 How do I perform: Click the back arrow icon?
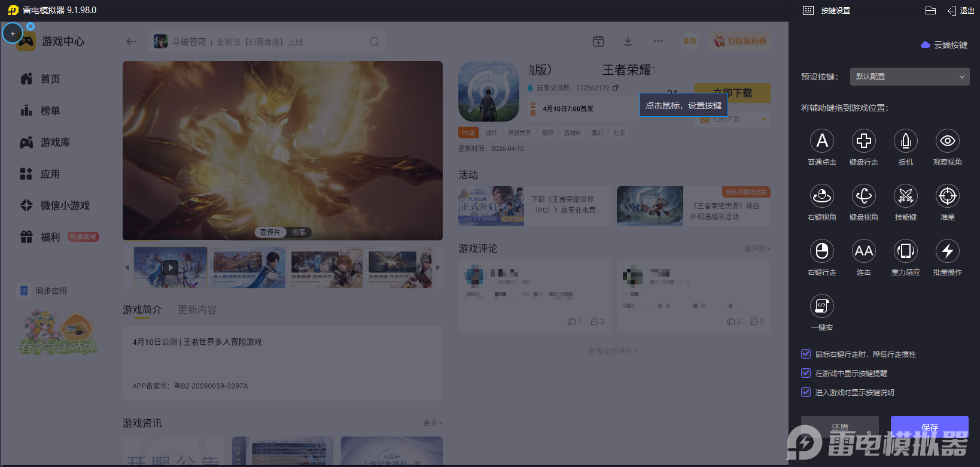(x=132, y=41)
